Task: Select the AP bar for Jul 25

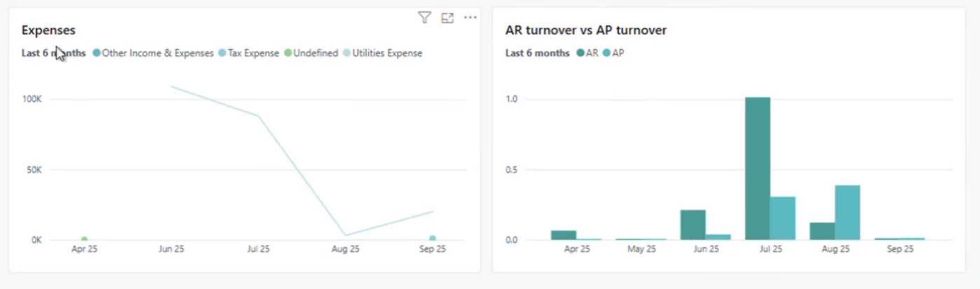Action: [782, 218]
